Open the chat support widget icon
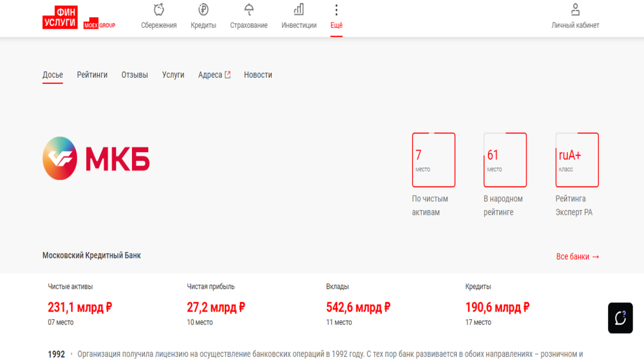This screenshot has height=362, width=644. [620, 318]
